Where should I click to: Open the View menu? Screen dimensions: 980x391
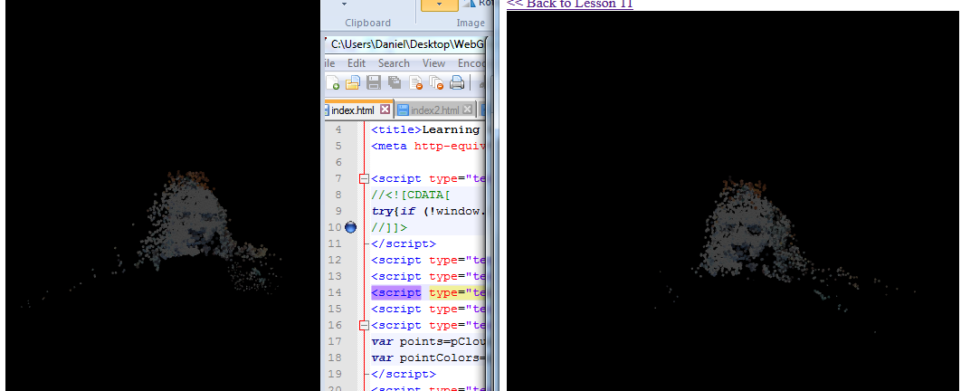coord(433,63)
